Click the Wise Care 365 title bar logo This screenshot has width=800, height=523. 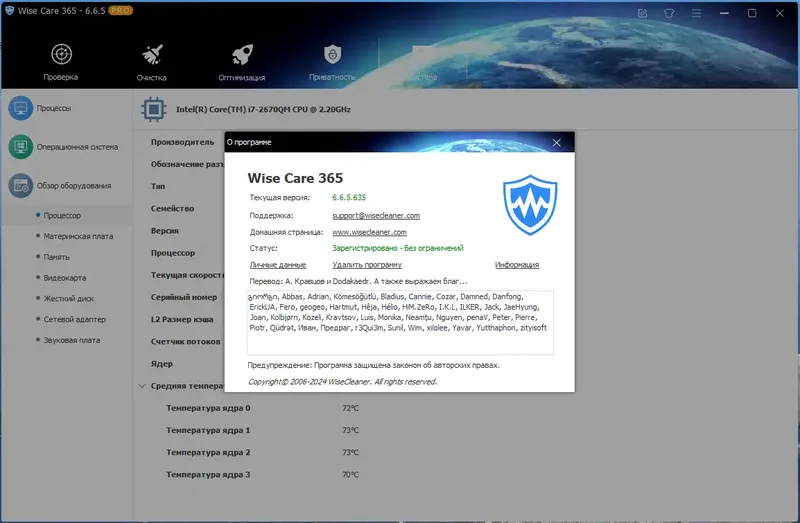[x=9, y=10]
